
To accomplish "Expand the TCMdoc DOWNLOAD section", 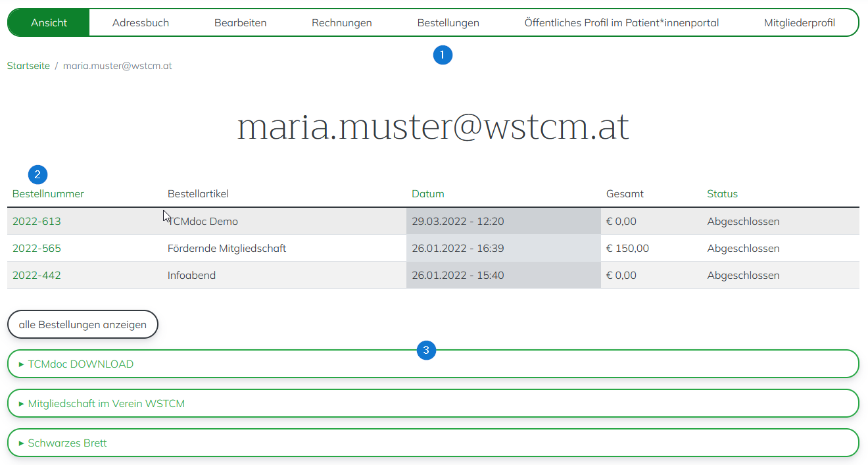I will (80, 364).
